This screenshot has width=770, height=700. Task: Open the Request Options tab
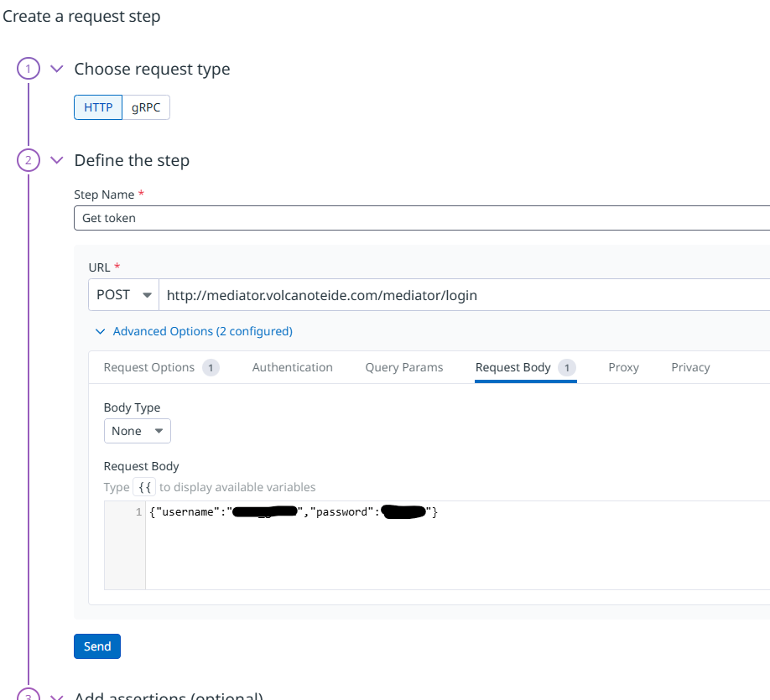coord(149,367)
